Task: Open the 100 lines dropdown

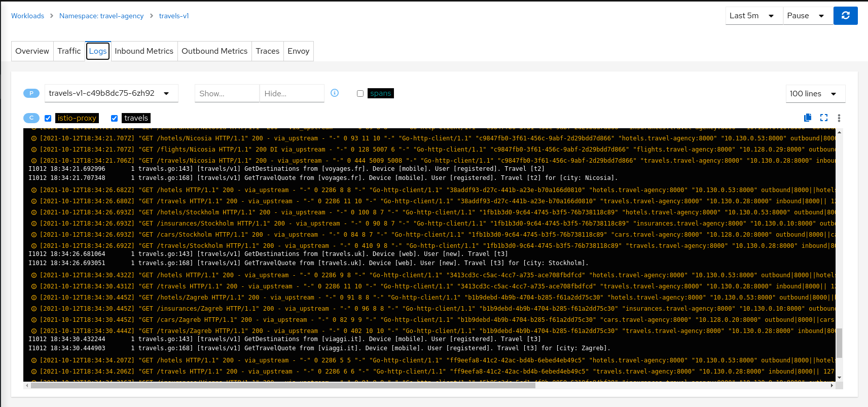Action: (x=815, y=94)
